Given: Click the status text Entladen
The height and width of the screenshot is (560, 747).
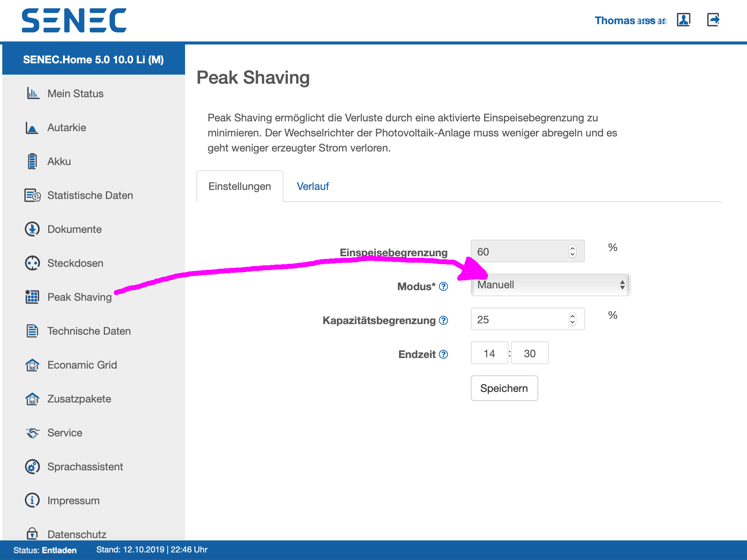Looking at the screenshot, I should (x=59, y=550).
